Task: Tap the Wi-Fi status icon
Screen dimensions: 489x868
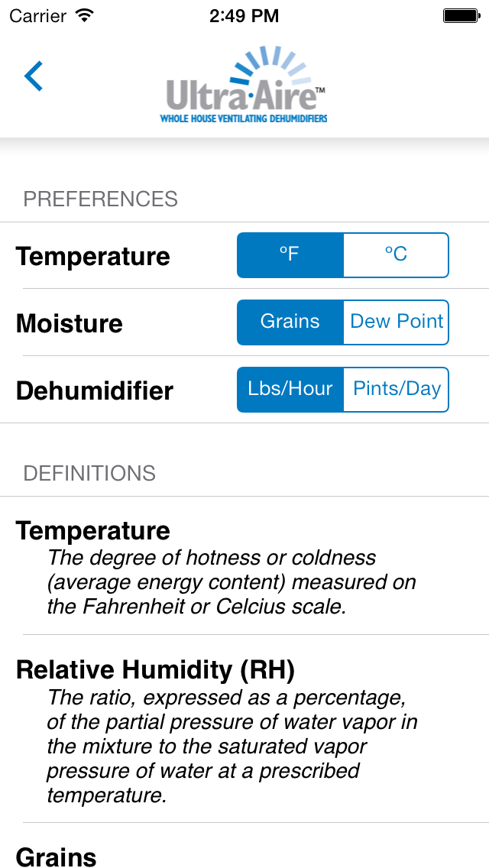Action: click(84, 15)
